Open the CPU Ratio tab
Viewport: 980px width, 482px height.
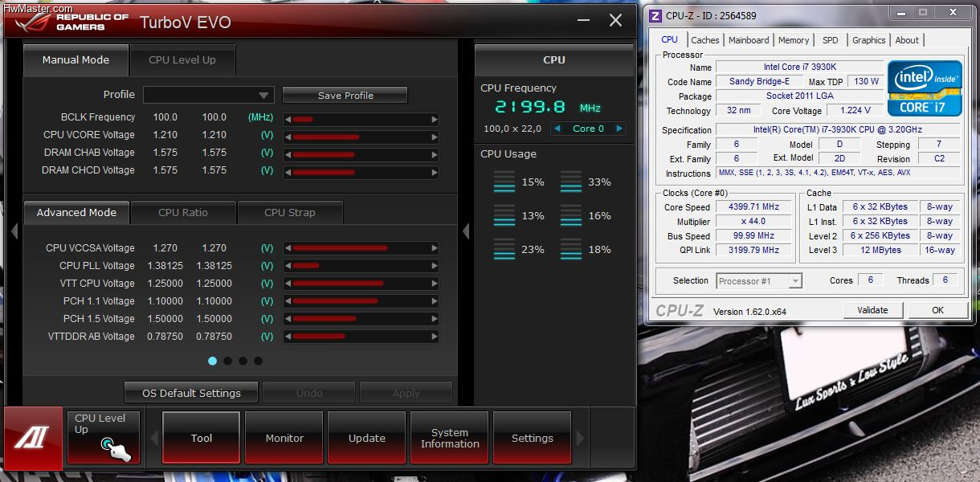coord(183,213)
